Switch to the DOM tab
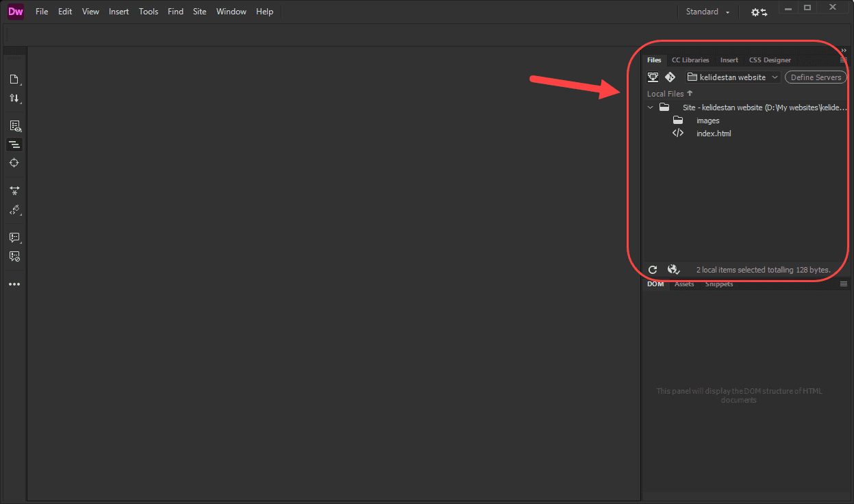The image size is (854, 504). point(655,283)
